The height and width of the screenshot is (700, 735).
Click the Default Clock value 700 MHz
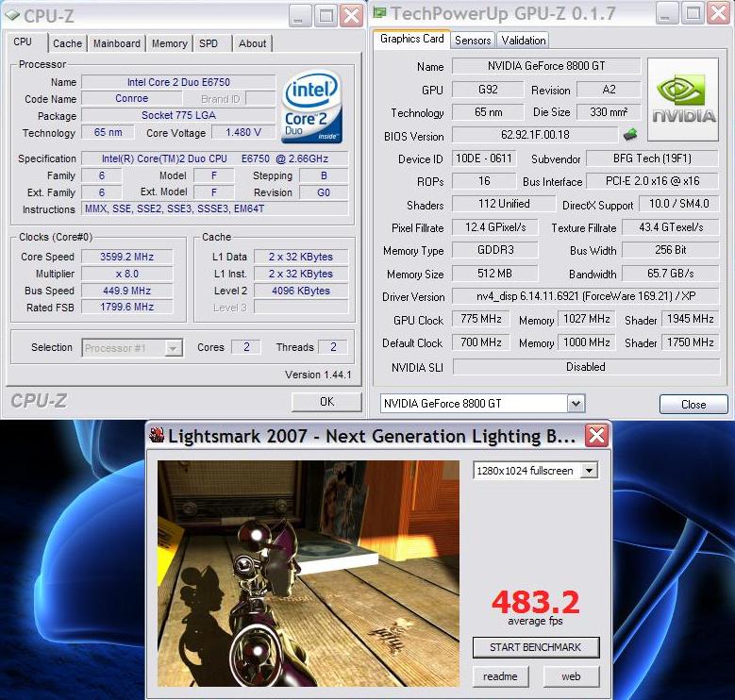(480, 342)
